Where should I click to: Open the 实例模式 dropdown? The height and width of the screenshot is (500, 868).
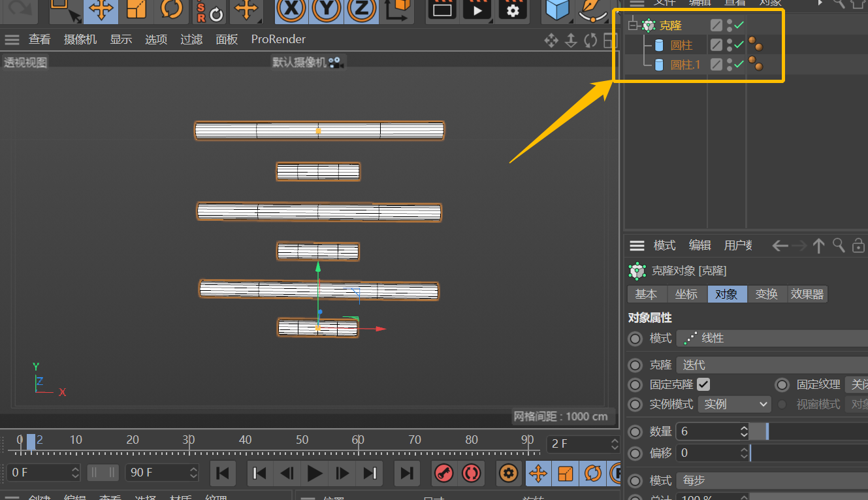coord(735,404)
